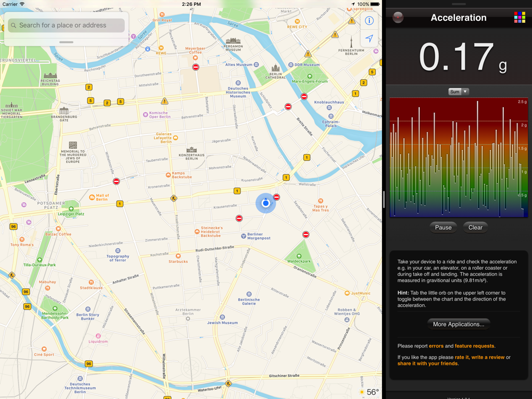
Task: Select the Soviet War Memorial Tiergarten icon
Action: pyautogui.click(x=12, y=105)
